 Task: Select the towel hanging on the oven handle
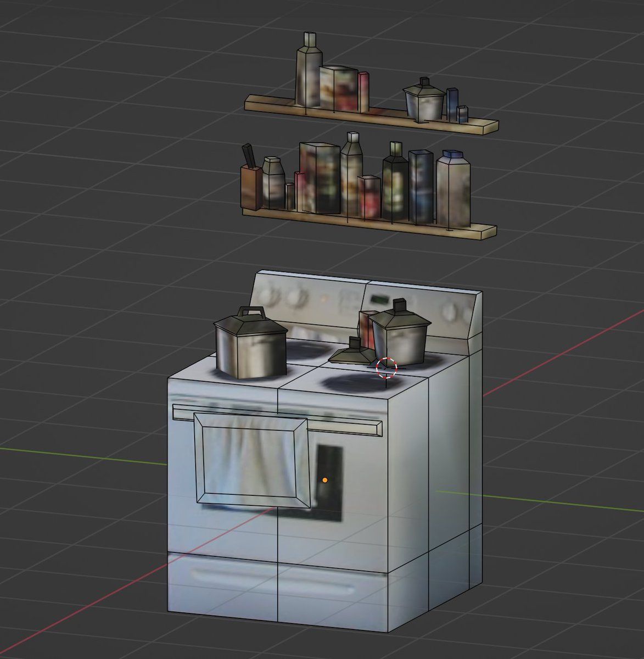click(252, 460)
